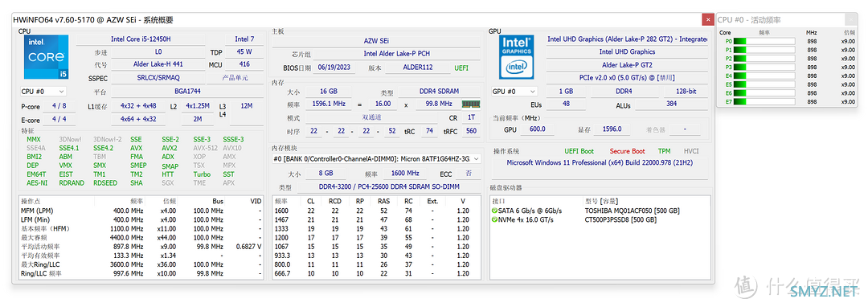Click the E4 core frequency bar

click(764, 76)
